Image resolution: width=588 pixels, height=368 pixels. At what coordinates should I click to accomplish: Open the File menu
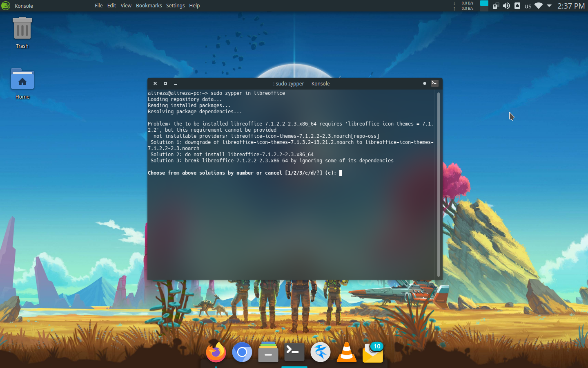point(99,6)
